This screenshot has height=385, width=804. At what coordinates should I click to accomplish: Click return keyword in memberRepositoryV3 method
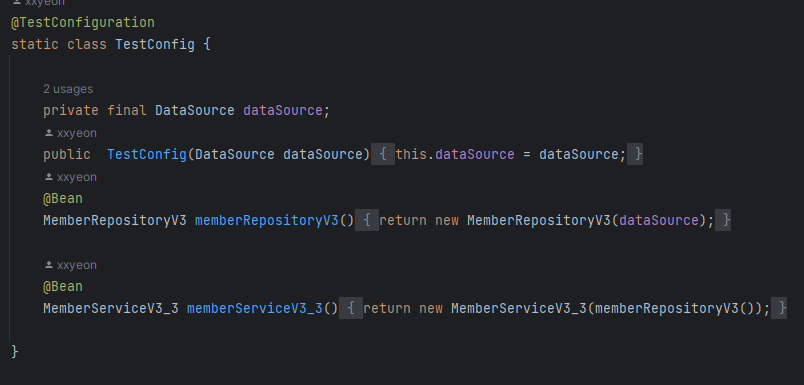point(403,221)
